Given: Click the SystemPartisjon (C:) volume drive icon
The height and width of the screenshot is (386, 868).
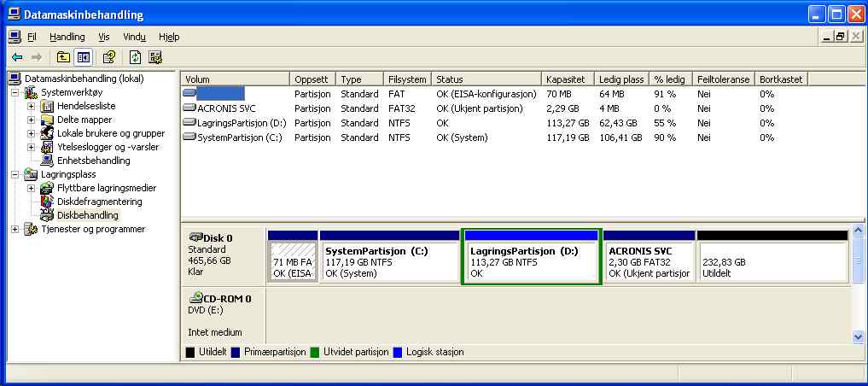Looking at the screenshot, I should point(189,137).
